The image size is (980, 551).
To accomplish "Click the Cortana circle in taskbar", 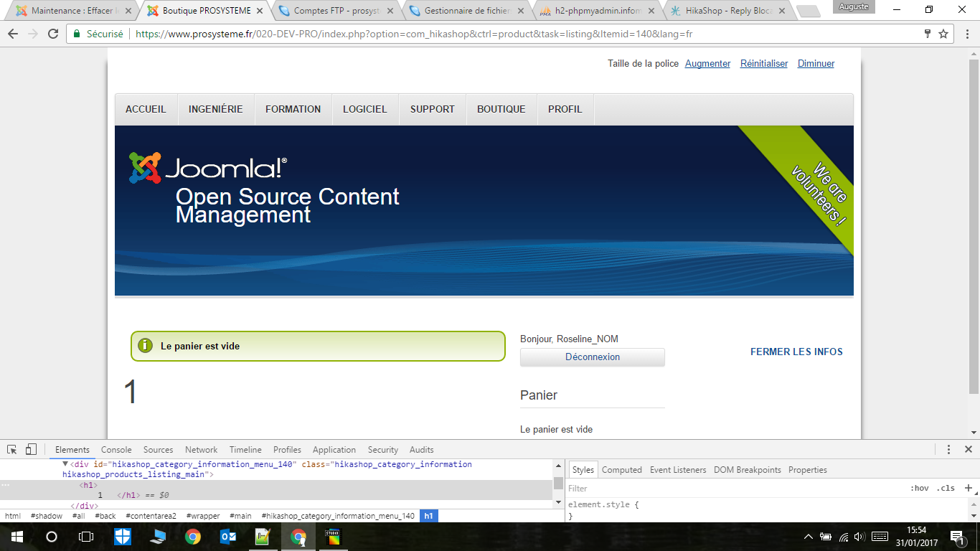I will tap(51, 536).
